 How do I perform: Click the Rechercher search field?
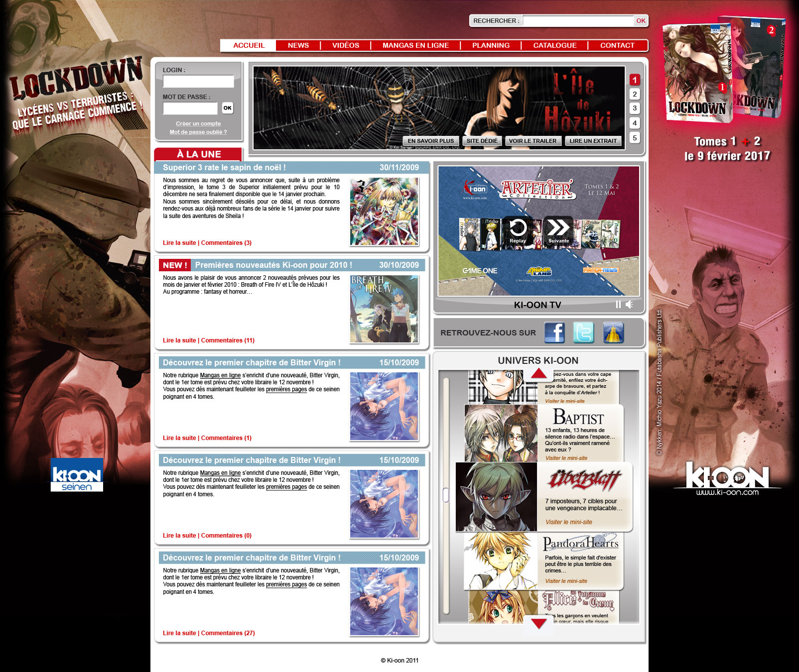click(578, 21)
